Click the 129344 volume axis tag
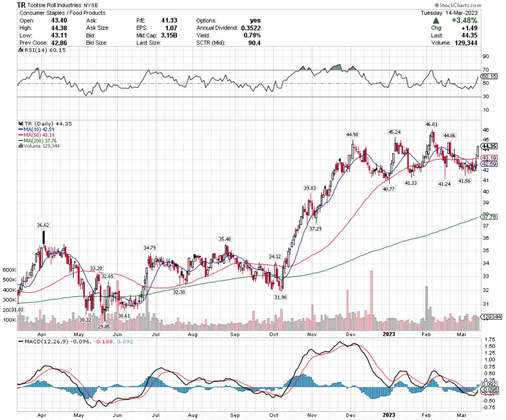 pos(491,317)
